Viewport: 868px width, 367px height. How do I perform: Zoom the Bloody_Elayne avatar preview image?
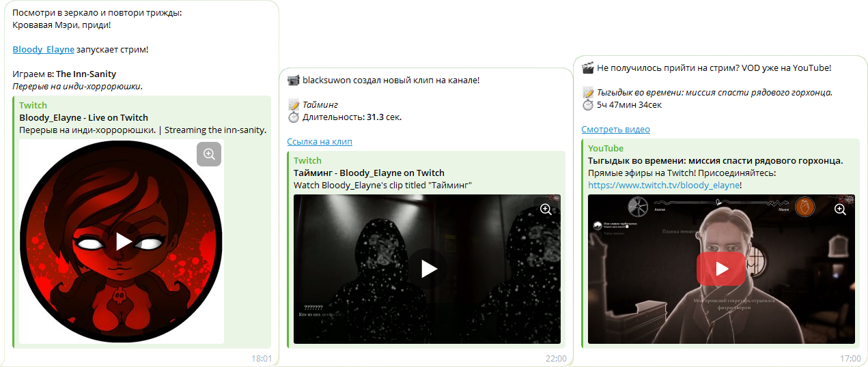pyautogui.click(x=209, y=154)
